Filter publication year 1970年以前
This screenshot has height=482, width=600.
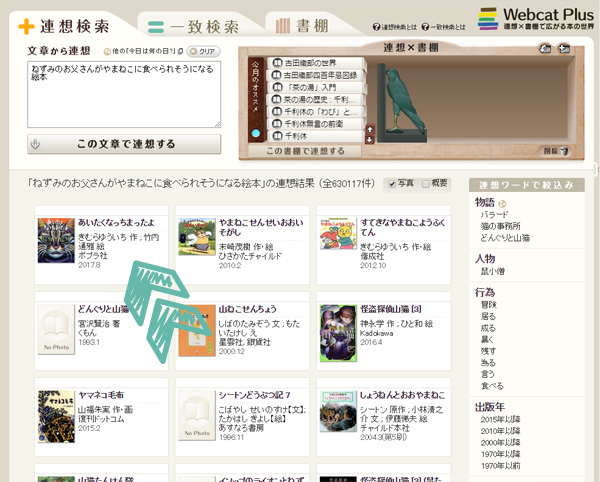pos(501,466)
